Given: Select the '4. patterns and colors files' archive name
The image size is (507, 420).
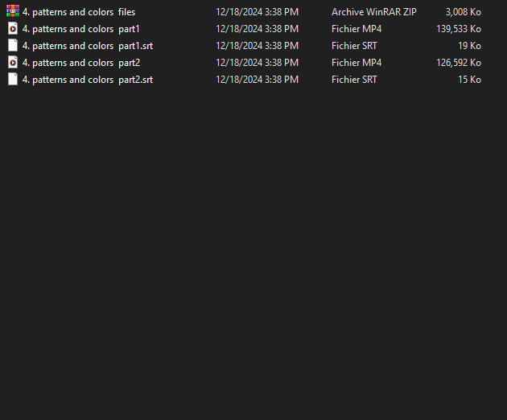Looking at the screenshot, I should tap(79, 12).
